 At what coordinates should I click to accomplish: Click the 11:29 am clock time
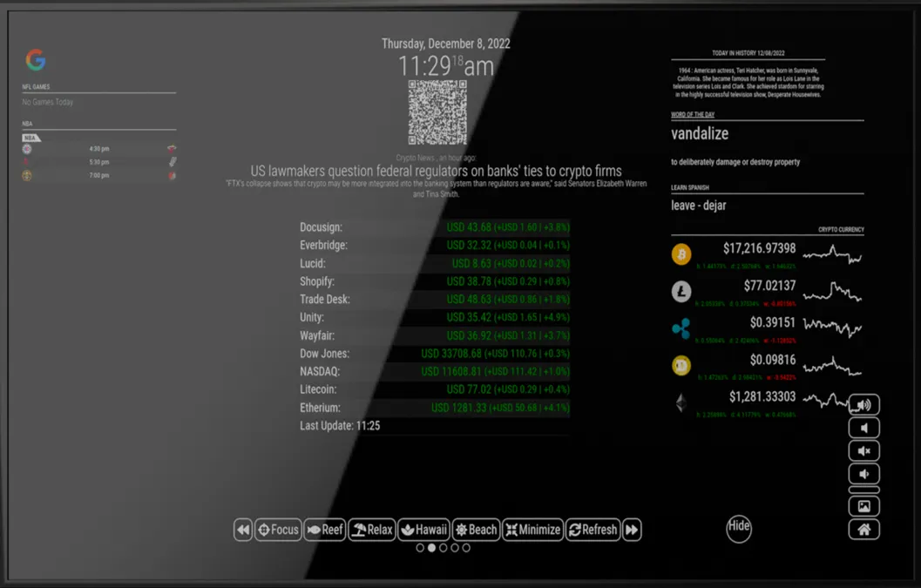click(446, 66)
